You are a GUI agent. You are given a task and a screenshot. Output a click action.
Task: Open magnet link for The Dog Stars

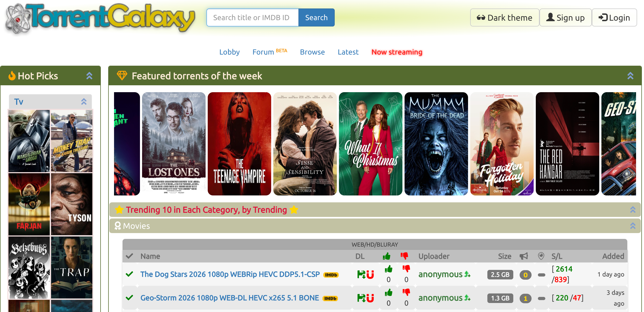[x=370, y=274]
